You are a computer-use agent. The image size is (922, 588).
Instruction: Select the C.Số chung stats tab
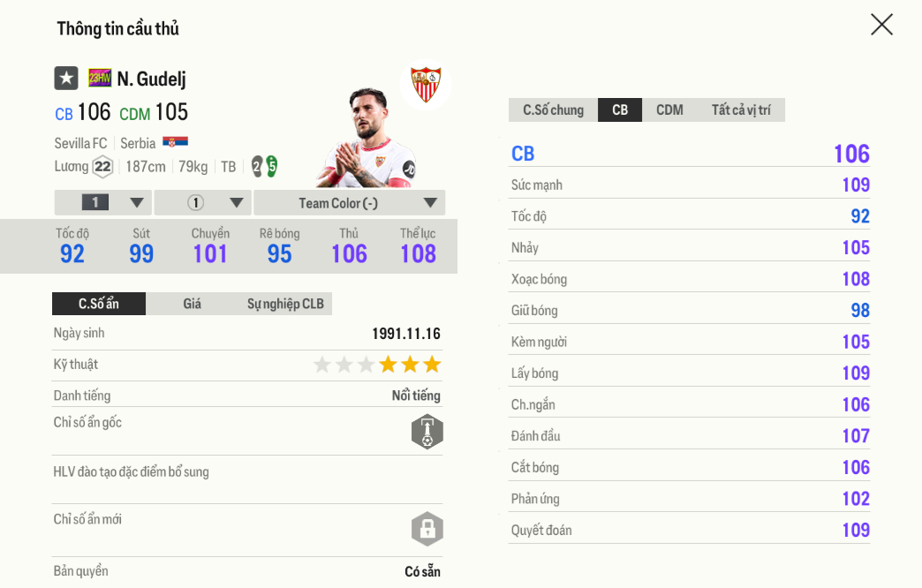click(x=553, y=110)
